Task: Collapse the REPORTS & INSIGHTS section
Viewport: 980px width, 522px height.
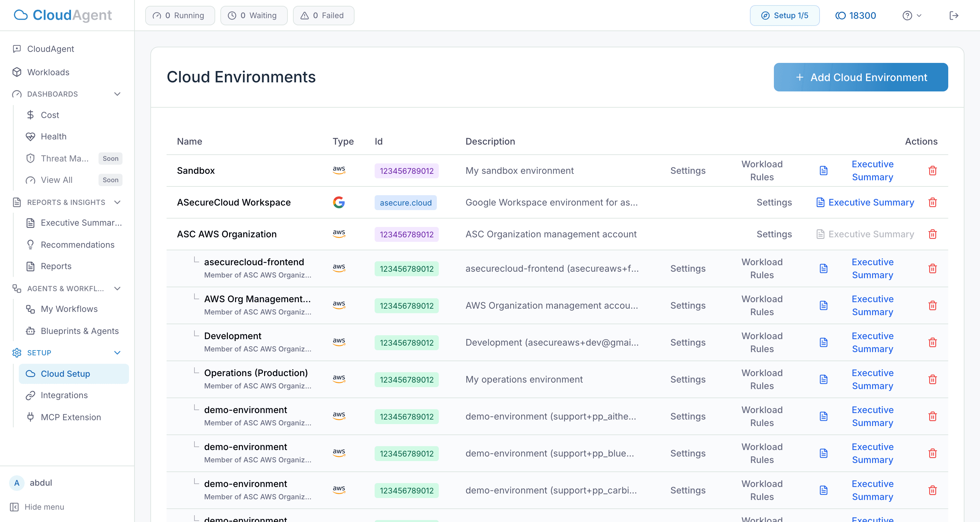Action: pyautogui.click(x=117, y=202)
